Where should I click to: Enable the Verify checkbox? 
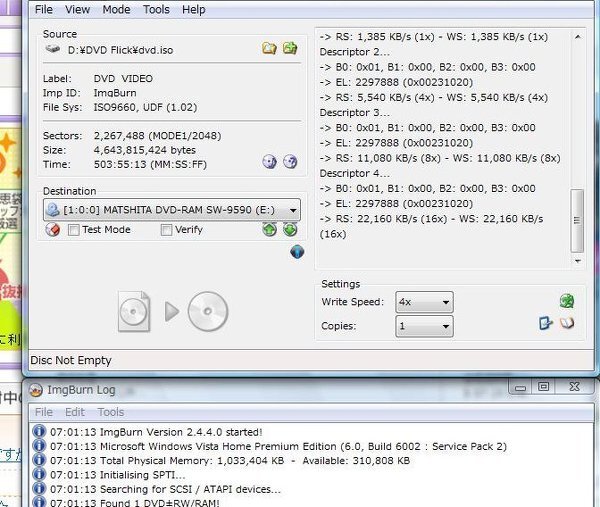pyautogui.click(x=166, y=230)
